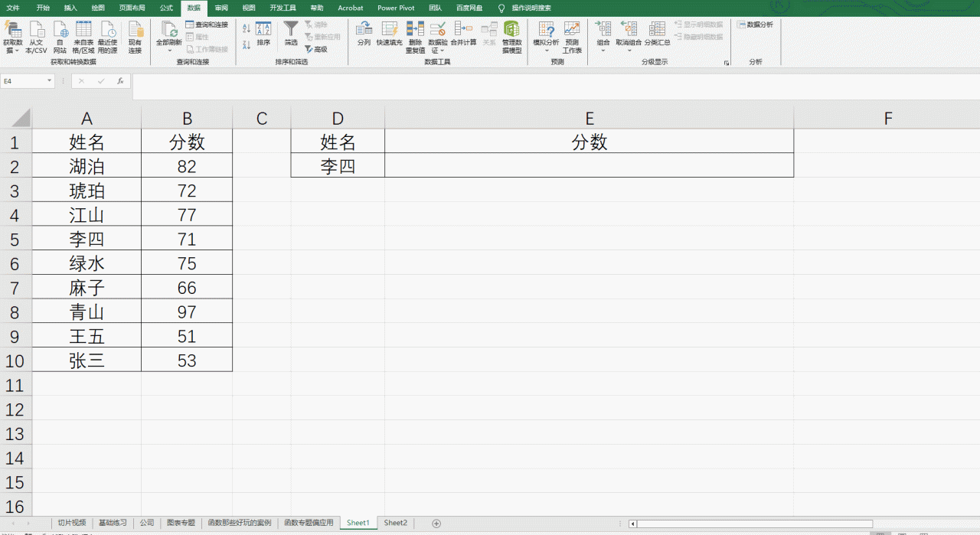Expand the Name Box dropdown arrow
The width and height of the screenshot is (980, 535).
[50, 80]
